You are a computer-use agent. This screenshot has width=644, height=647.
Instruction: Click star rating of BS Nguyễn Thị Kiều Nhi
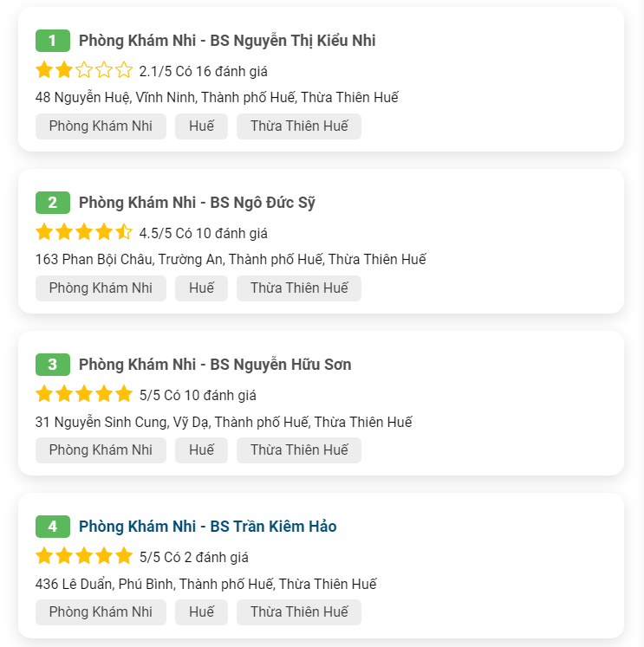point(84,70)
